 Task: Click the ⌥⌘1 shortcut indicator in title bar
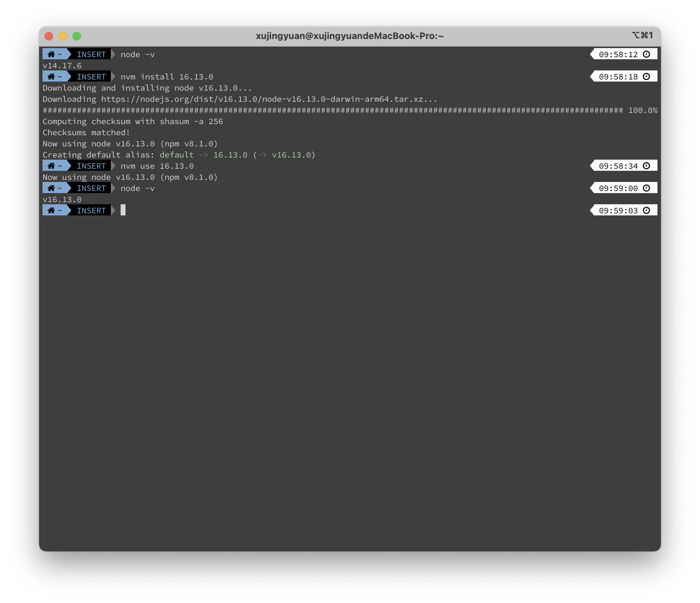click(642, 36)
